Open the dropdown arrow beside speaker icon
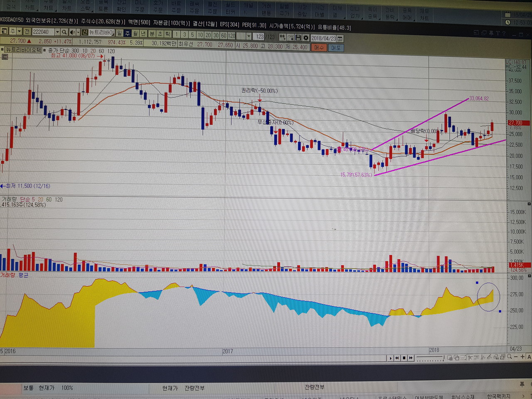Image resolution: width=532 pixels, height=399 pixels. (x=78, y=32)
